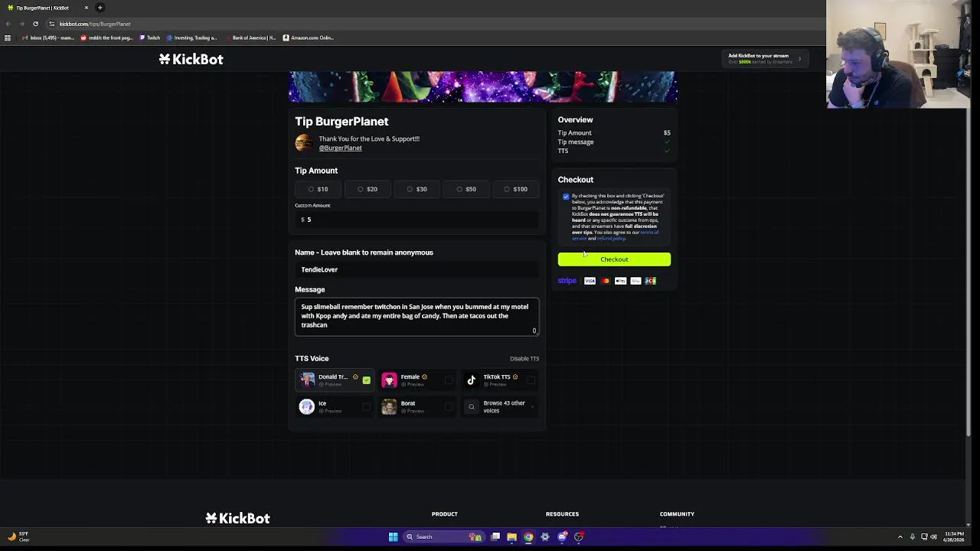Check the TikTok TTS voice checkbox
Viewport: 980px width, 551px height.
pyautogui.click(x=531, y=380)
